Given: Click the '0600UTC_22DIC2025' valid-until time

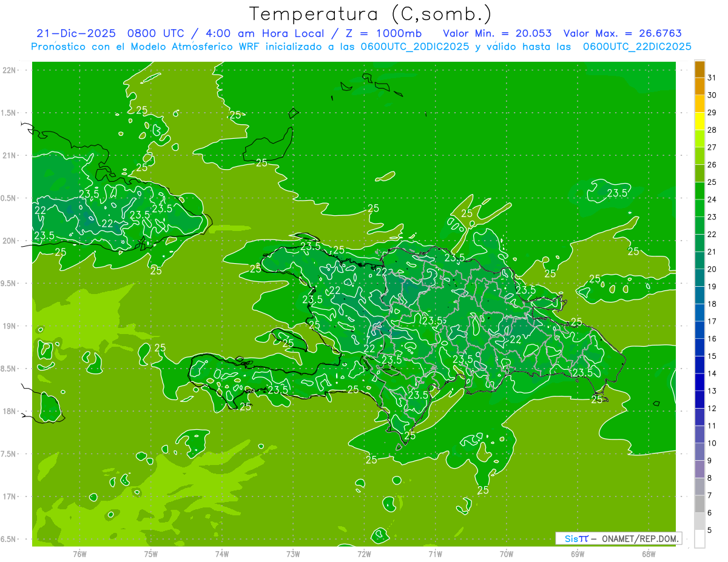Looking at the screenshot, I should pos(637,47).
